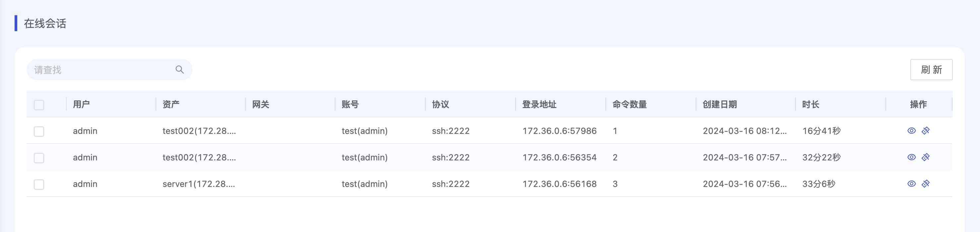Viewport: 980px width, 232px height.
Task: Click the server1(172.28.... asset cell
Action: pos(199,184)
